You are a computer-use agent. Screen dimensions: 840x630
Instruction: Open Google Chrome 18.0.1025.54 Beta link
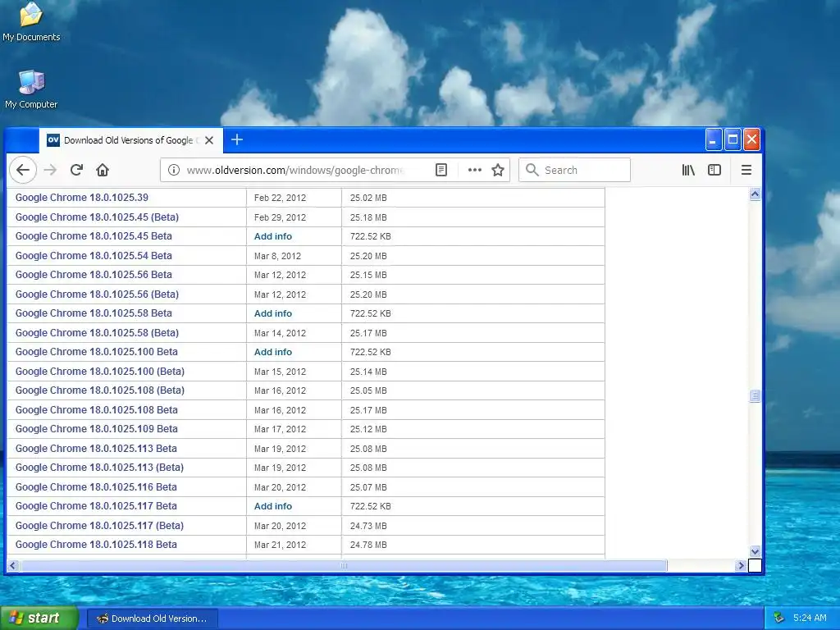click(x=94, y=256)
